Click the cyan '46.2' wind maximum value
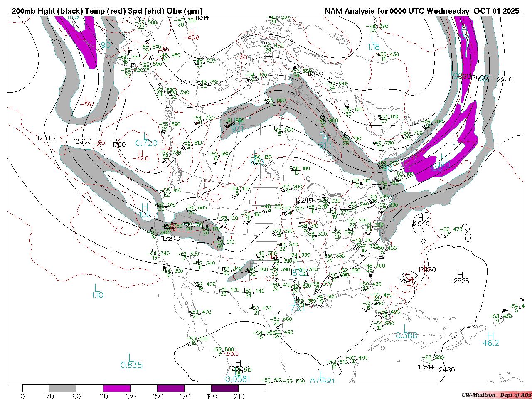The height and width of the screenshot is (399, 532). (491, 343)
